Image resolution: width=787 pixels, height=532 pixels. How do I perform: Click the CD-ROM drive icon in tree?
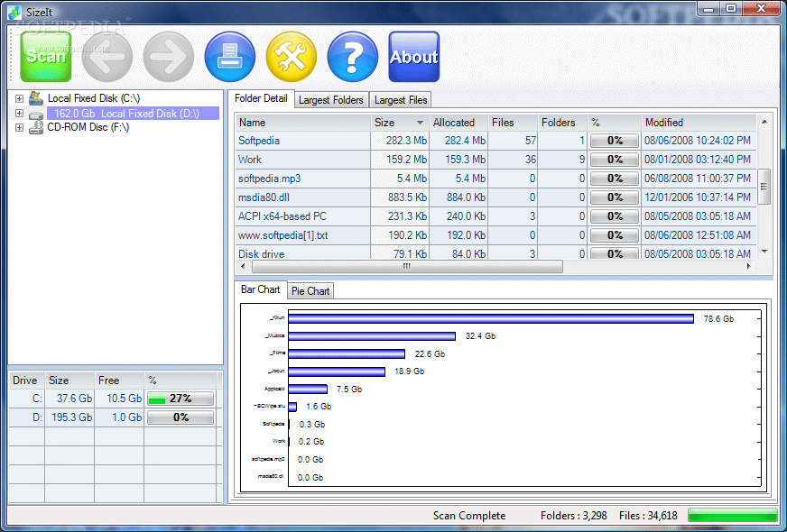pos(35,127)
